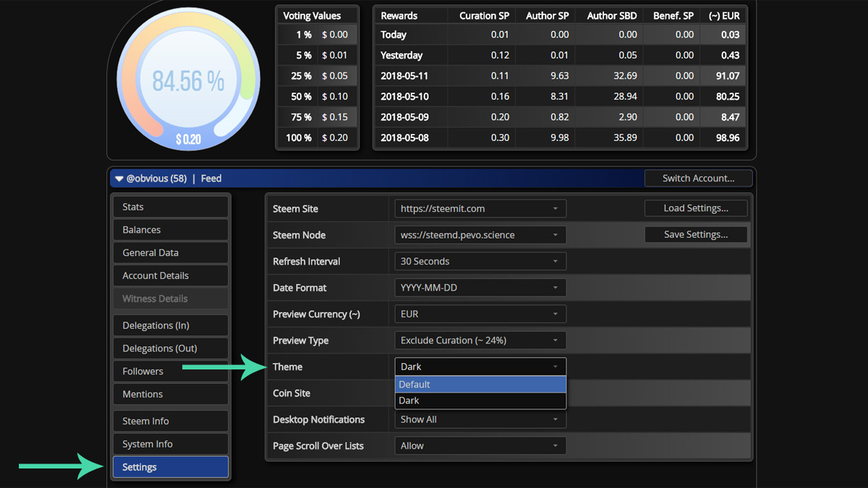The height and width of the screenshot is (488, 868).
Task: Open the Stats section in the sidebar
Action: click(171, 207)
